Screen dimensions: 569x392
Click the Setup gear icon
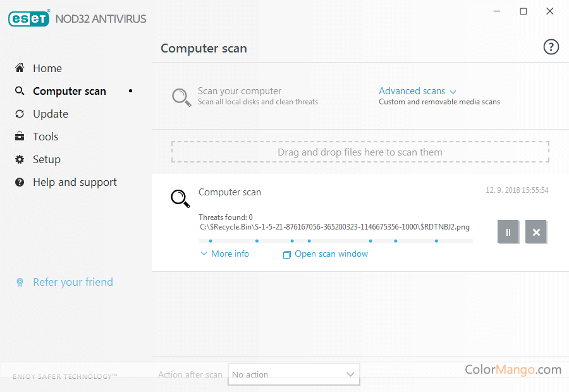tap(20, 159)
